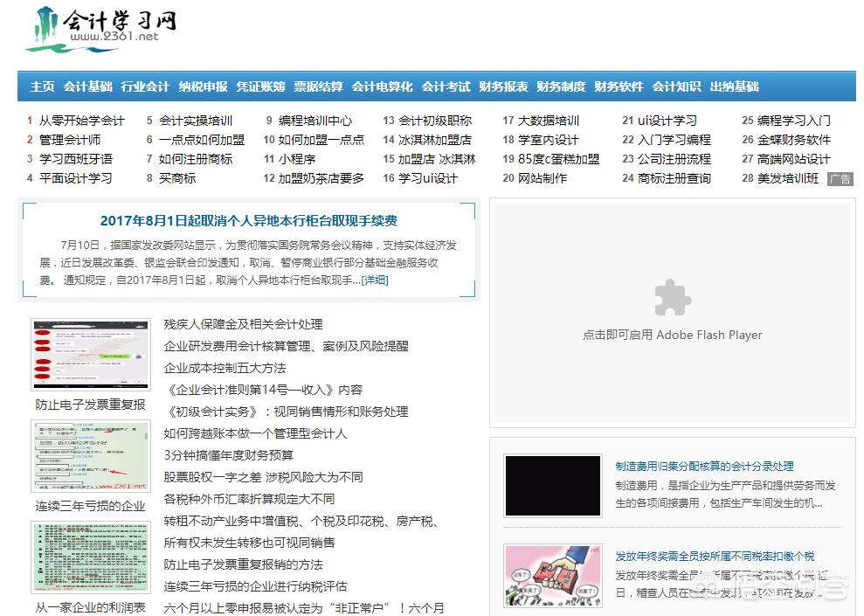This screenshot has height=616, width=864.
Task: Open article 企业研发费用会计核算管理、案例及风险提醒
Action: click(x=286, y=347)
